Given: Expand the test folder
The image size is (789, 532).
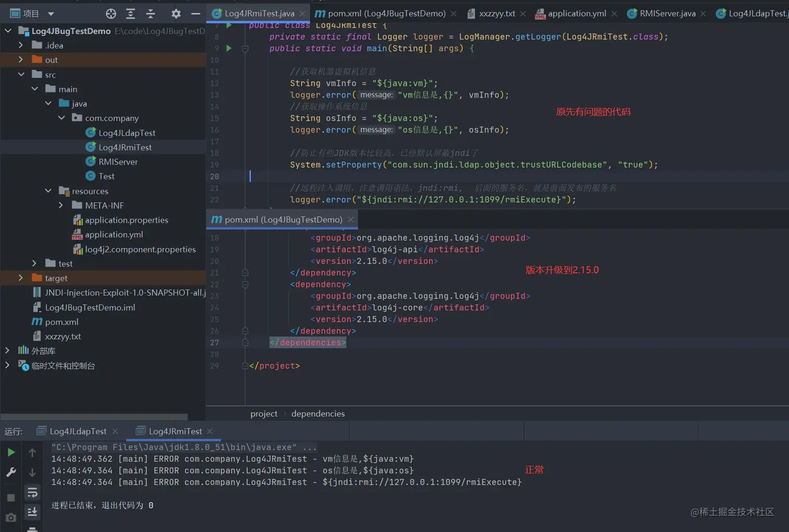Looking at the screenshot, I should (34, 263).
